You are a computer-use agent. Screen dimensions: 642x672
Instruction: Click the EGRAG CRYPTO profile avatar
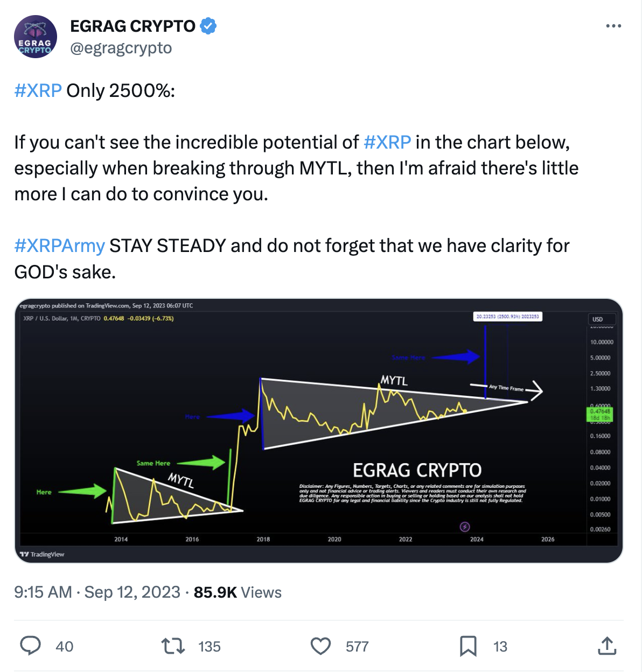pos(36,37)
